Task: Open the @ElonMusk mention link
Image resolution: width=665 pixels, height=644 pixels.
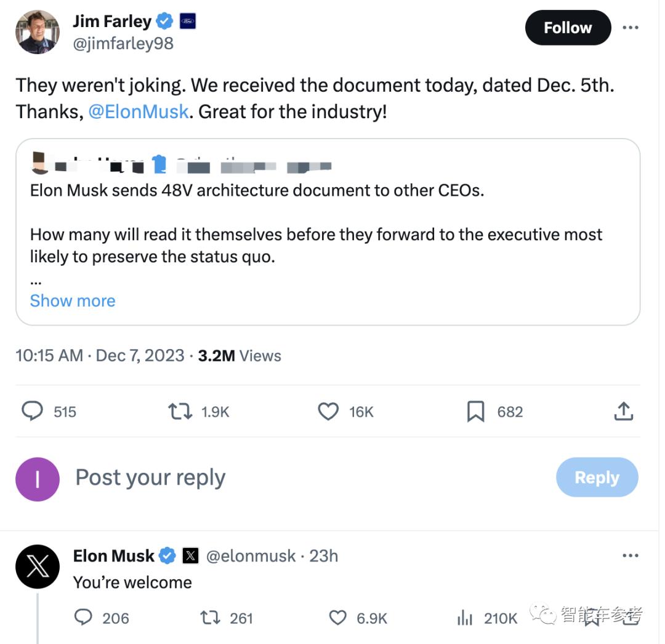Action: coord(139,112)
